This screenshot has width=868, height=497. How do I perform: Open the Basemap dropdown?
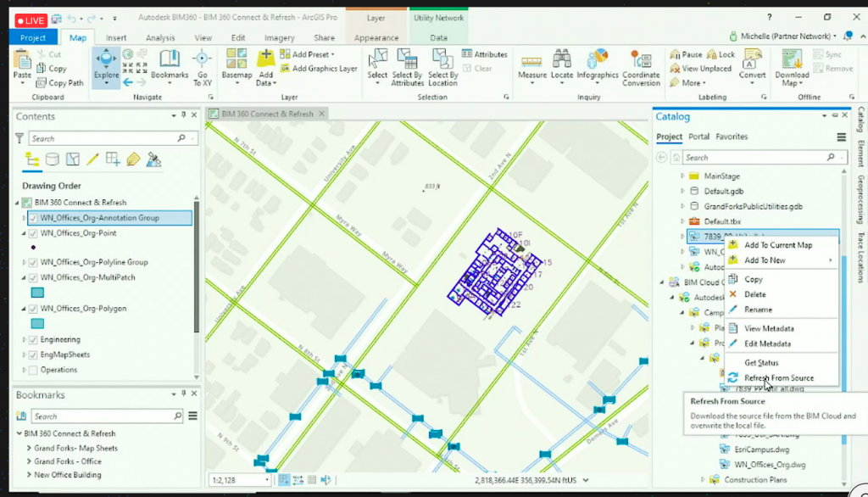(236, 68)
